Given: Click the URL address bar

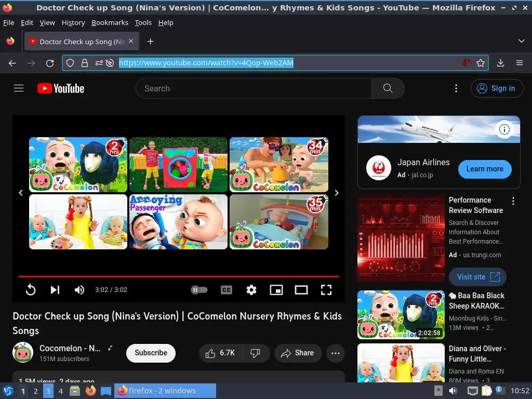Looking at the screenshot, I should 275,63.
